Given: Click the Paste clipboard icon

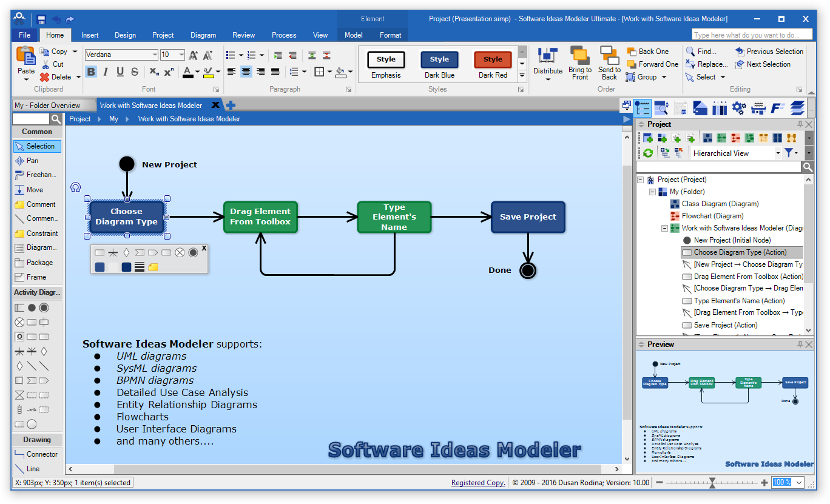Looking at the screenshot, I should point(26,56).
